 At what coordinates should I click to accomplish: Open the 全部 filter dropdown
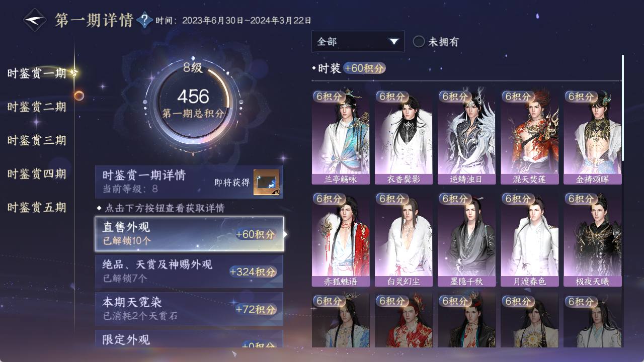(358, 41)
